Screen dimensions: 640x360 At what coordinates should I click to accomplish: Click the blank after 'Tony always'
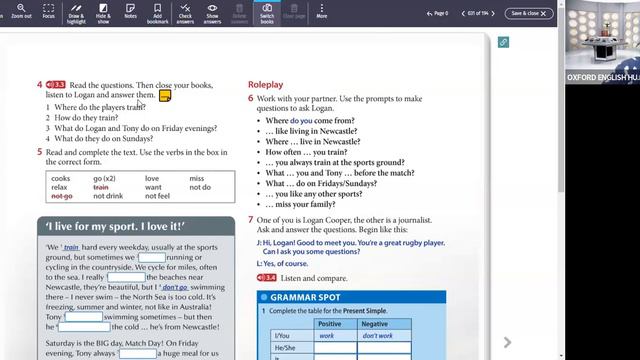138,353
